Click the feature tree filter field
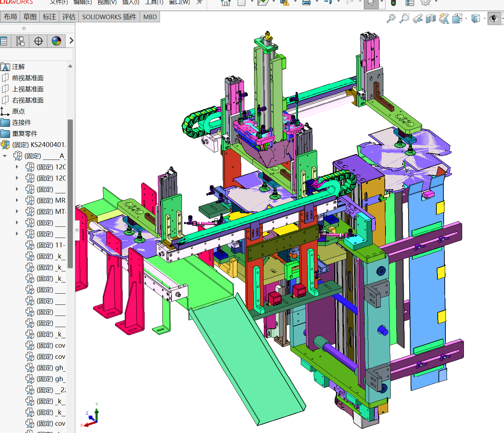The image size is (504, 433). tap(36, 54)
